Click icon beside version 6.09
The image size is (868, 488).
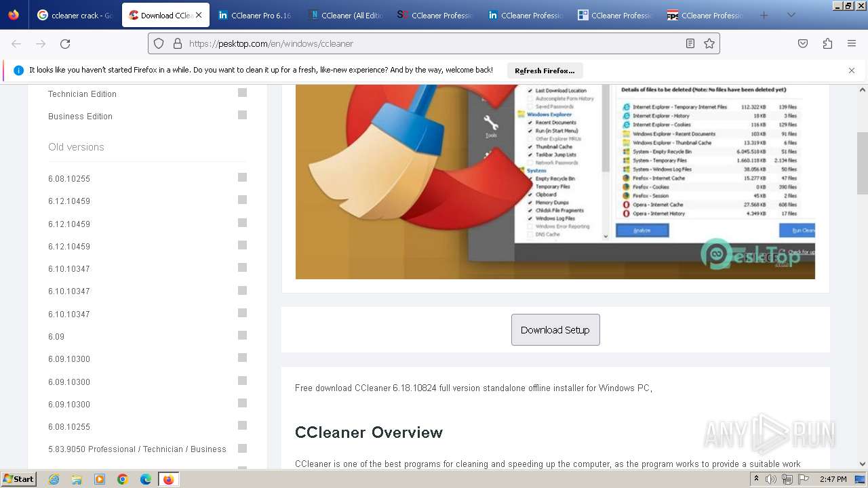242,335
